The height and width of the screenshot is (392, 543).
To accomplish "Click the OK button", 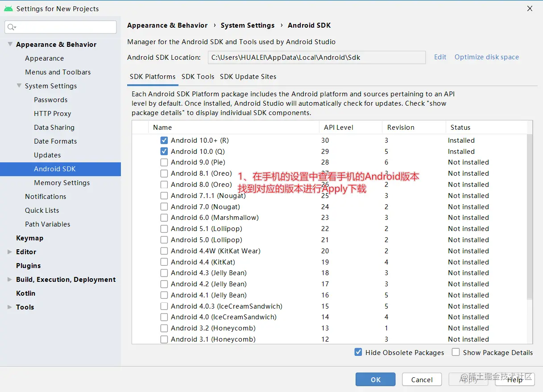I will (376, 380).
